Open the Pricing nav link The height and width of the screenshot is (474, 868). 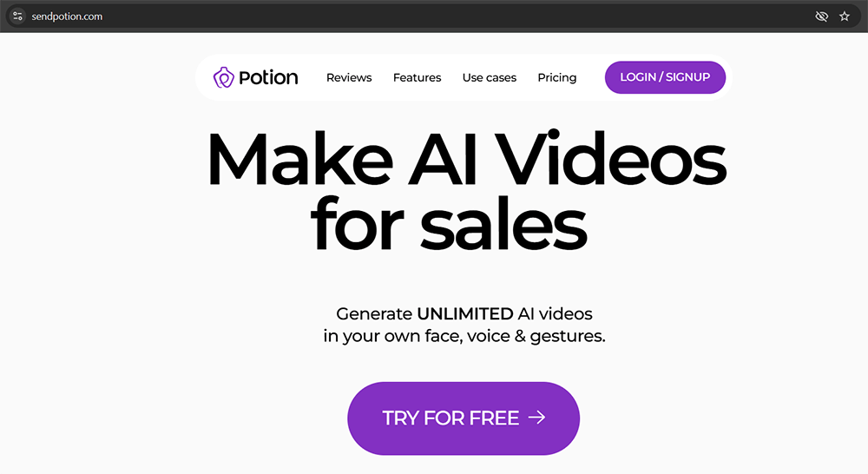pos(557,77)
